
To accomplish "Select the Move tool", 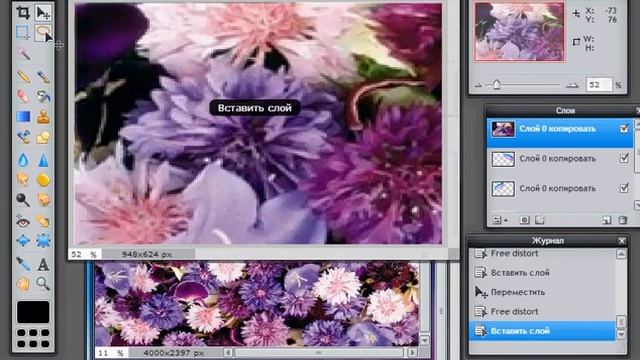I will pos(43,13).
